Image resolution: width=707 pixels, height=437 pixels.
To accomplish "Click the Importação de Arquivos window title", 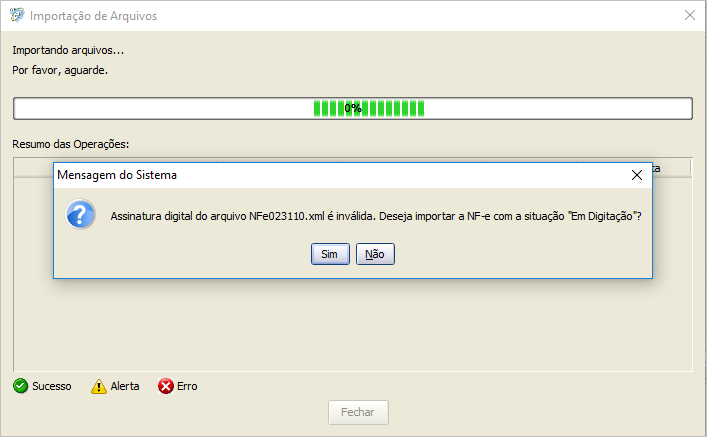I will [x=94, y=16].
